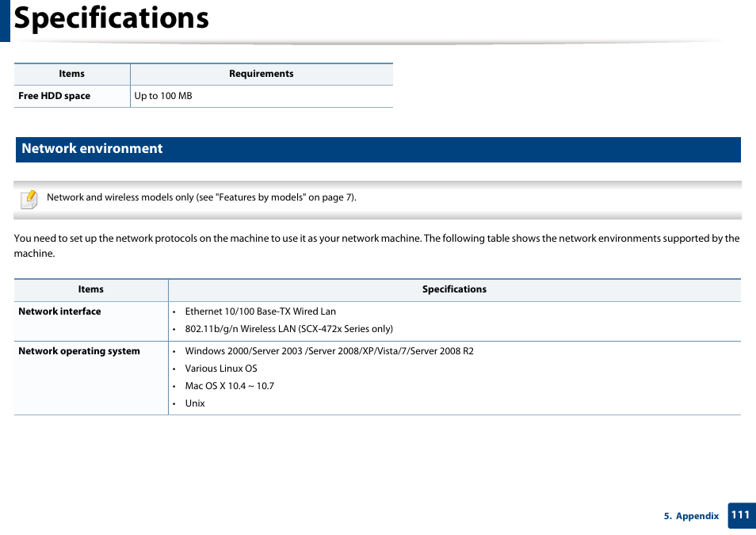Click the Specifications column header in network table

click(x=454, y=289)
